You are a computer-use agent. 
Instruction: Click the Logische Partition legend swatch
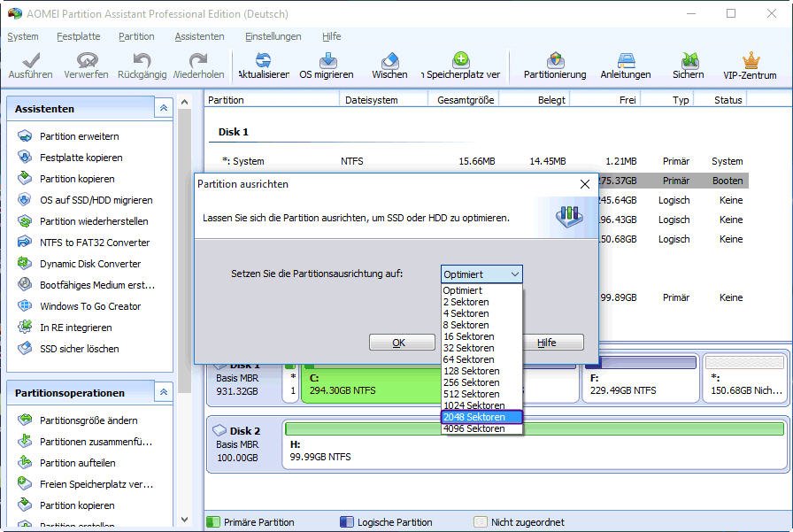tap(347, 522)
